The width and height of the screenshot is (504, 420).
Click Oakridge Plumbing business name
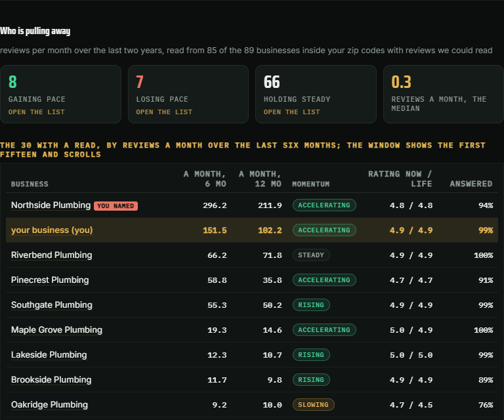(49, 404)
